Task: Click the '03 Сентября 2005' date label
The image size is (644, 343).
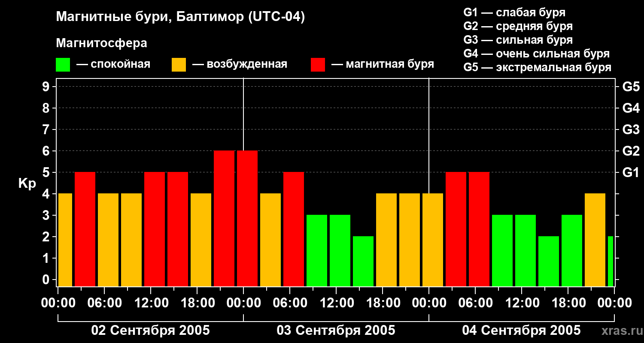Action: point(336,331)
